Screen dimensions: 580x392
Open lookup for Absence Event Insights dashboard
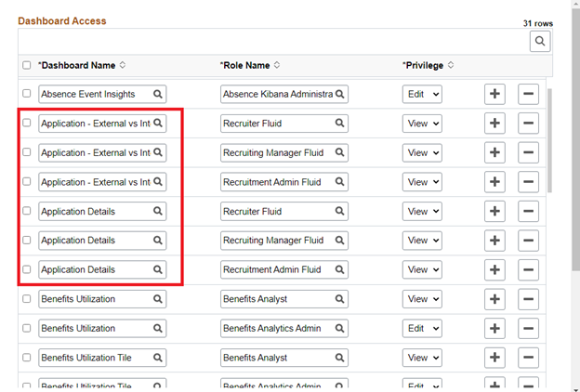pyautogui.click(x=158, y=94)
